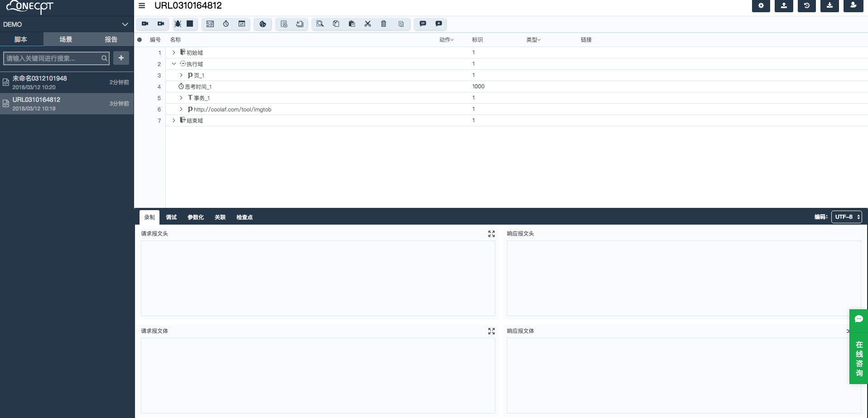The image size is (868, 418).
Task: Click the keyword search input field
Action: click(x=52, y=58)
